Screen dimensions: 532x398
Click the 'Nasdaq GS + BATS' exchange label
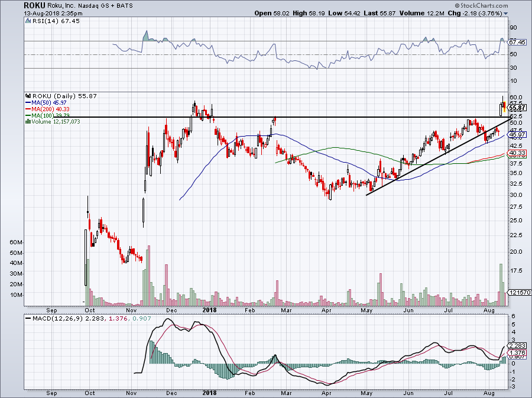coord(105,6)
